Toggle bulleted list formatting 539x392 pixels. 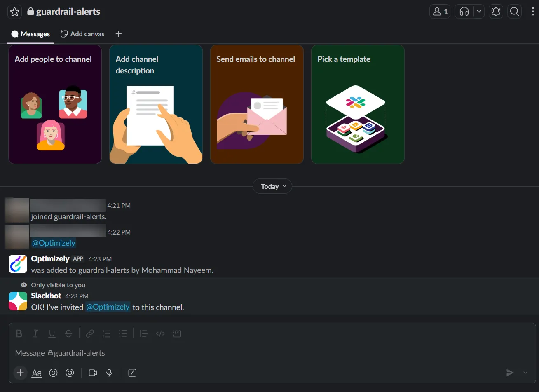[123, 333]
